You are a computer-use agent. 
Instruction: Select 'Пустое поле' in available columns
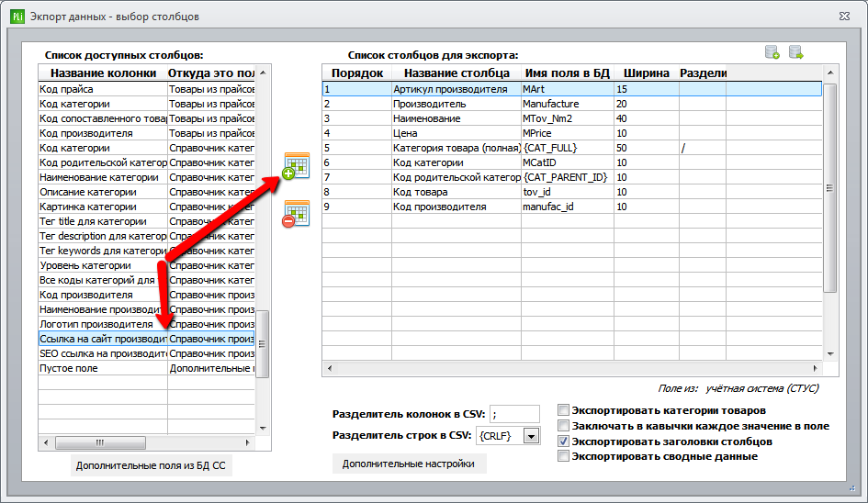[x=146, y=368]
